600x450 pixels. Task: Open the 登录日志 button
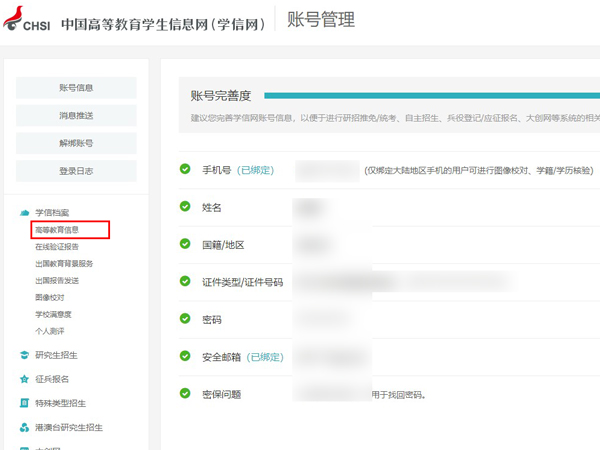(76, 171)
